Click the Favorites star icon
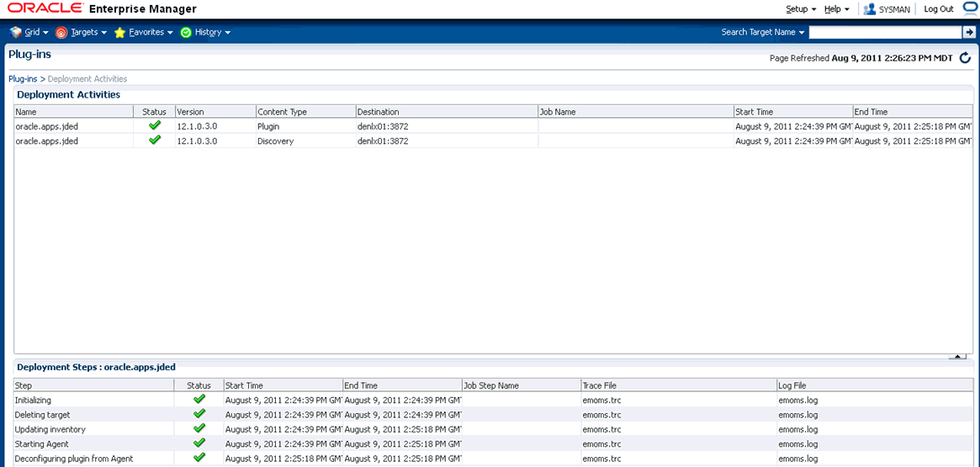 click(120, 32)
